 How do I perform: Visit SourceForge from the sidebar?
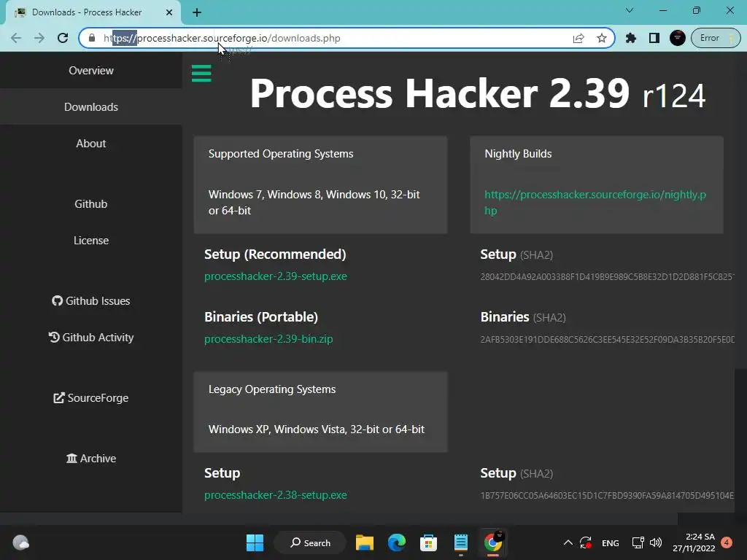pos(91,398)
